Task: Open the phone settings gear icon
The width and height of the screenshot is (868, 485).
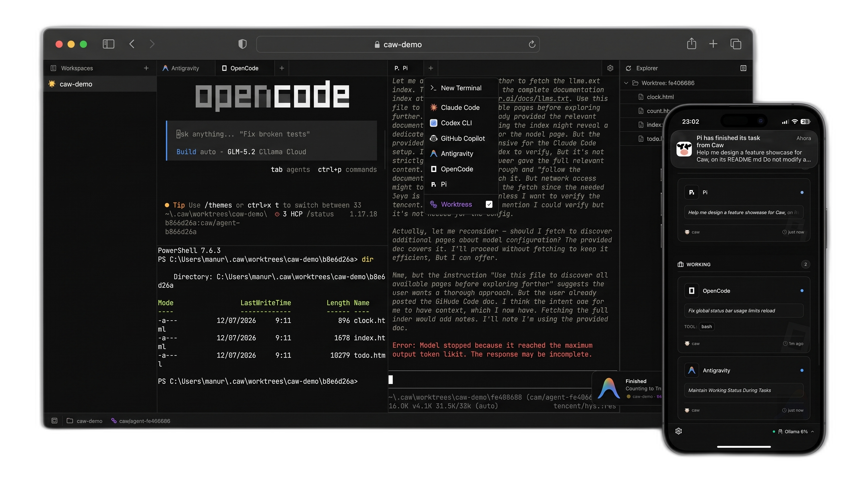Action: click(x=679, y=431)
